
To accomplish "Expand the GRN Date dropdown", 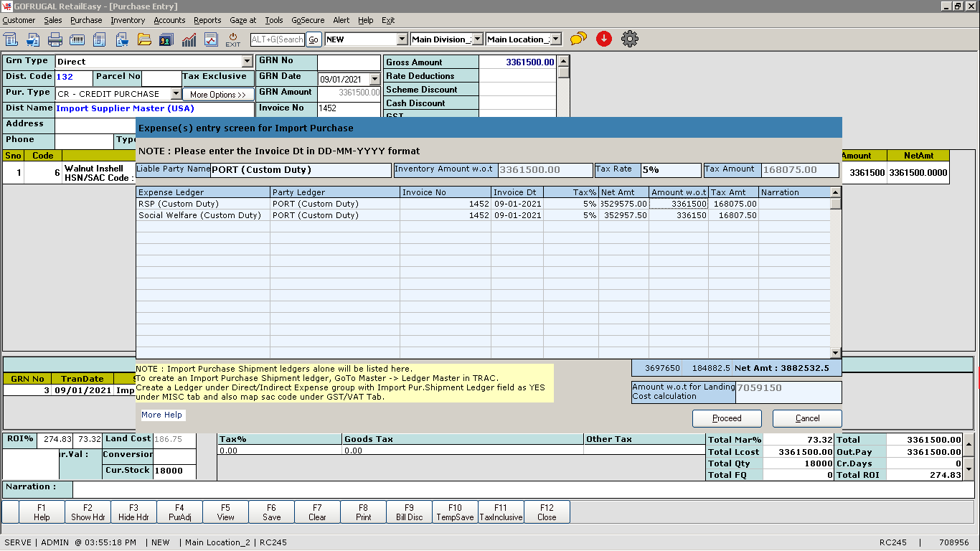I will (x=374, y=80).
